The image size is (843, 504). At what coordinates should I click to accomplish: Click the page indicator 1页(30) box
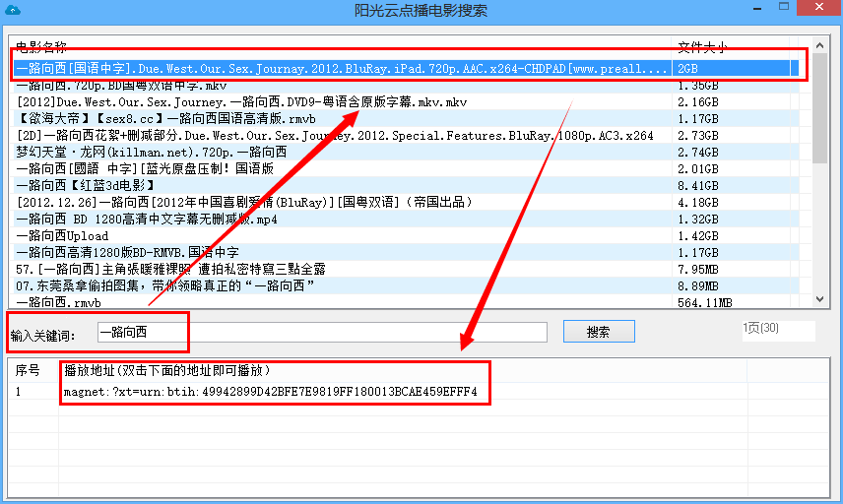point(778,329)
